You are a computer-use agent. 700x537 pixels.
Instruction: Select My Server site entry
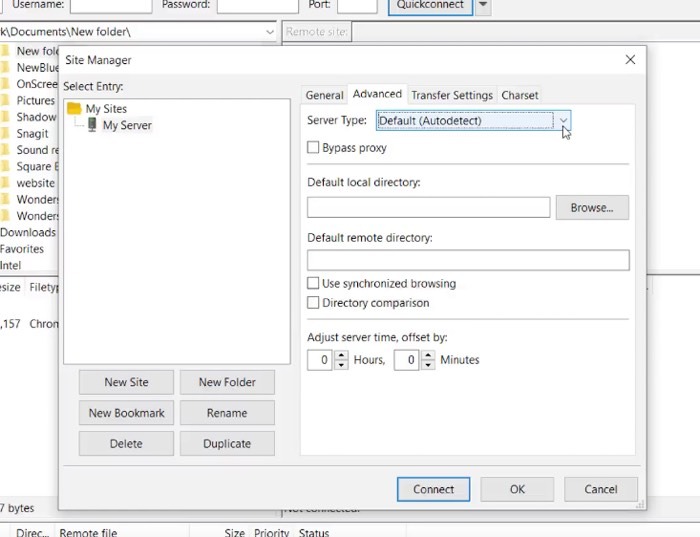[x=127, y=125]
